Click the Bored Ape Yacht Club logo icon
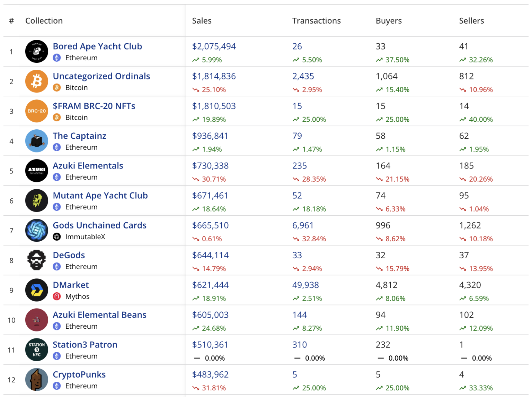Viewport: 532px width, 397px height. [x=36, y=51]
